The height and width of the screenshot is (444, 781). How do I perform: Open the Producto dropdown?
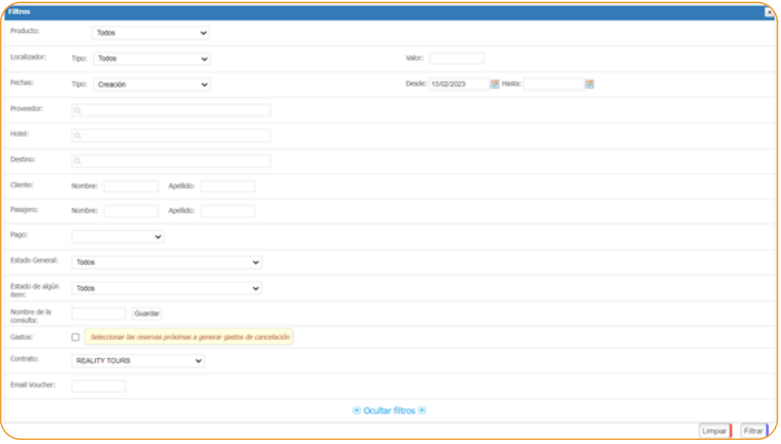tap(151, 33)
